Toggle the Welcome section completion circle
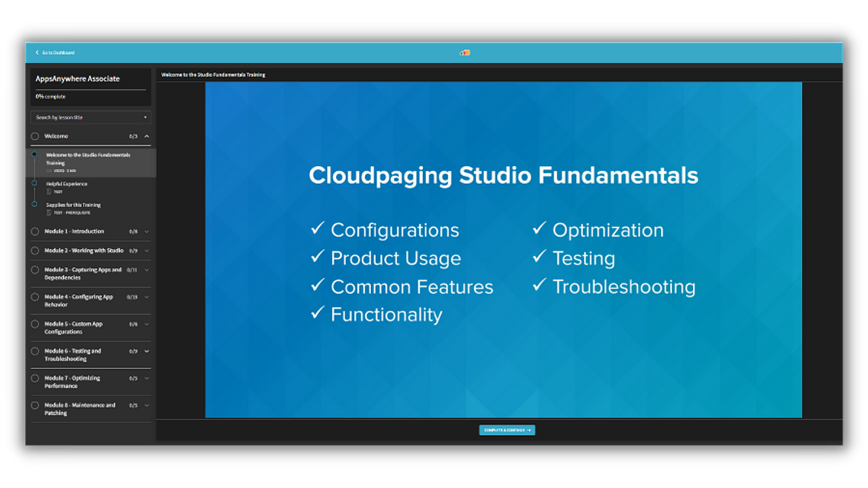Viewport: 868px width, 488px height. click(x=35, y=136)
